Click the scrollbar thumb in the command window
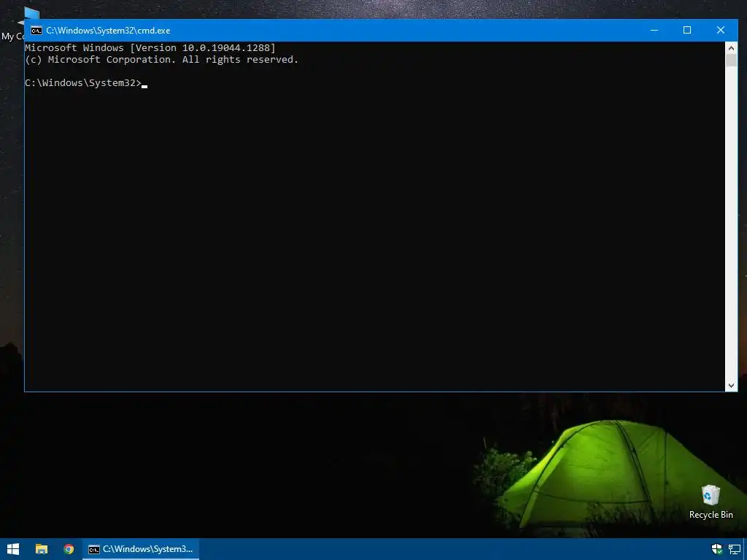747x560 pixels. coord(731,61)
